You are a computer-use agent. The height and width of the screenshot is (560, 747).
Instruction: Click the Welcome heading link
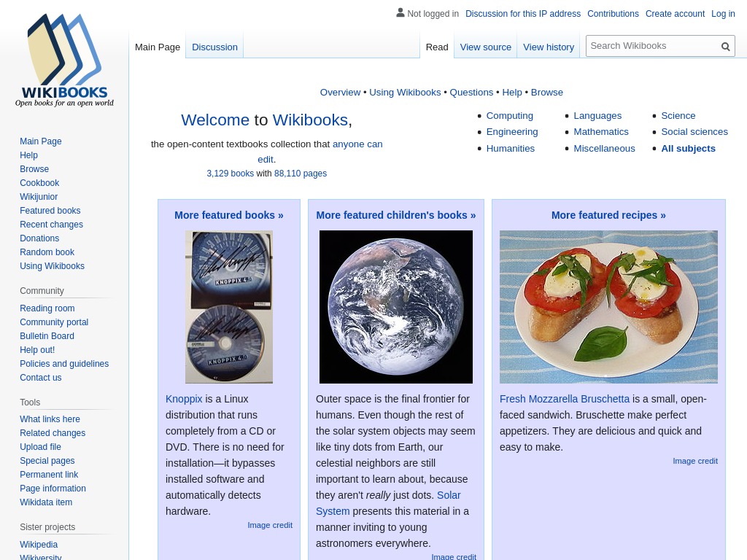tap(215, 120)
